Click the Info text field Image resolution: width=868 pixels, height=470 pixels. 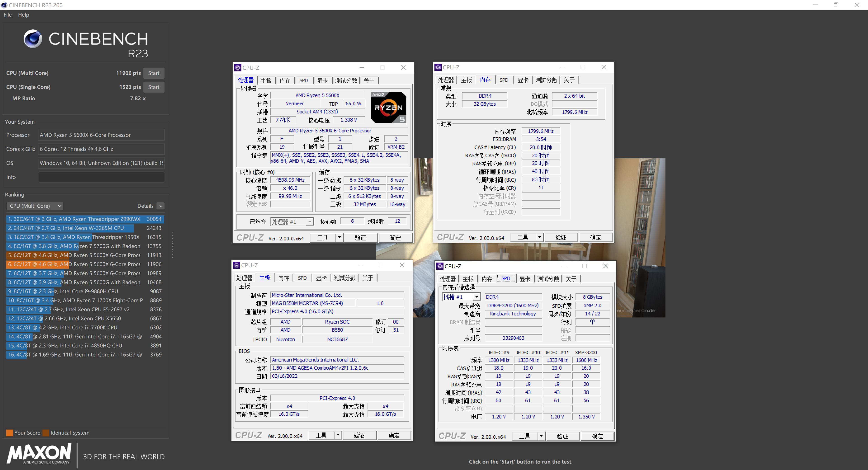point(101,177)
